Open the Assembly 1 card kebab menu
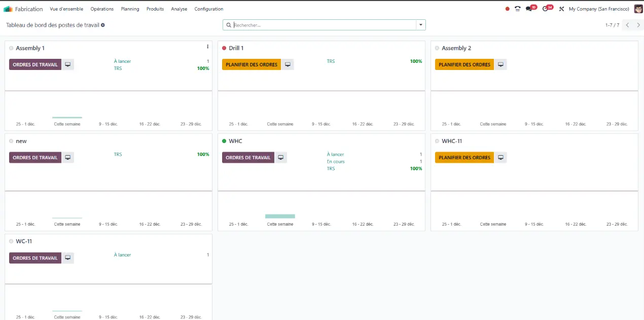644x320 pixels. [x=207, y=47]
